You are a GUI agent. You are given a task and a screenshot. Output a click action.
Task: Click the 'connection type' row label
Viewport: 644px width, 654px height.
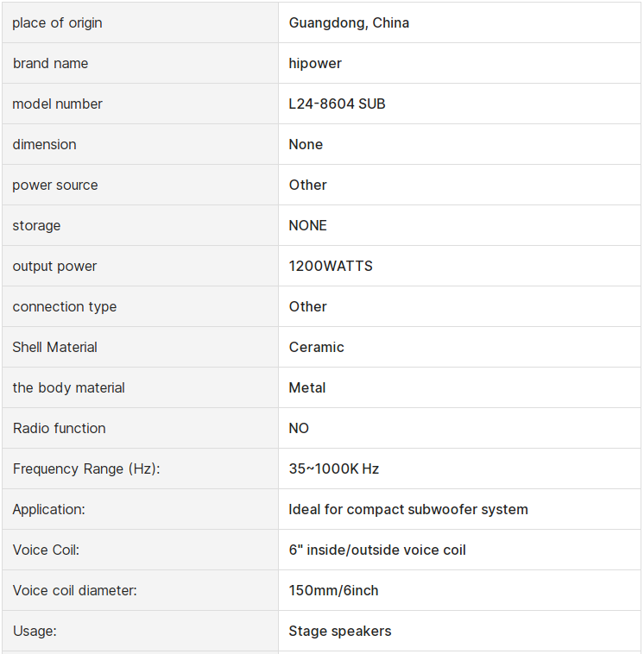(65, 307)
